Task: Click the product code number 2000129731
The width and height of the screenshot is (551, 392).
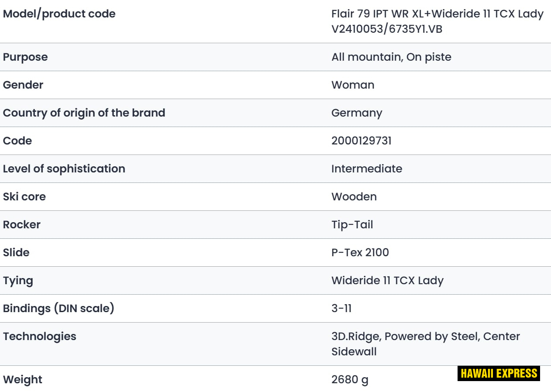Action: pyautogui.click(x=362, y=141)
